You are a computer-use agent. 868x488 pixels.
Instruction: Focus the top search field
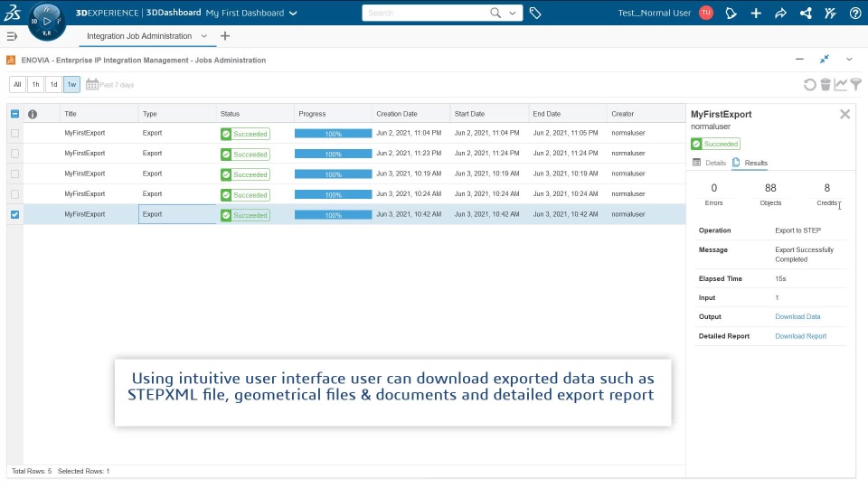click(426, 13)
